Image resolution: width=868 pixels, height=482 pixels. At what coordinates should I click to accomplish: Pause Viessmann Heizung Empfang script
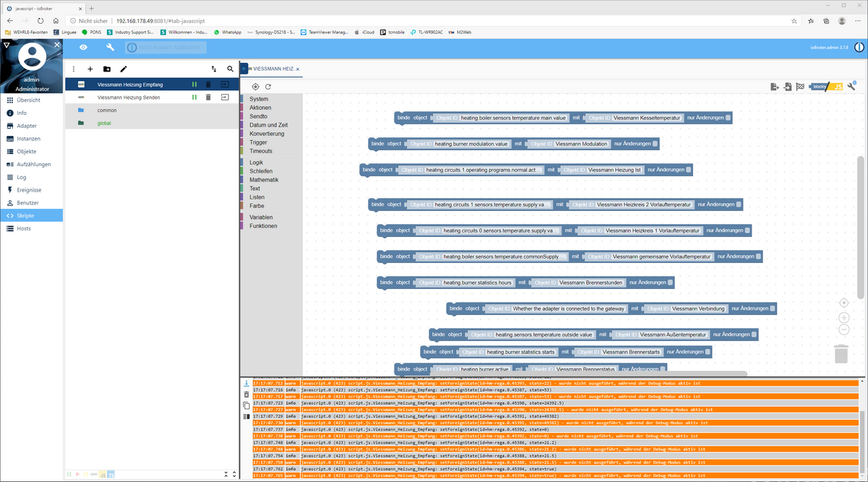tap(194, 85)
